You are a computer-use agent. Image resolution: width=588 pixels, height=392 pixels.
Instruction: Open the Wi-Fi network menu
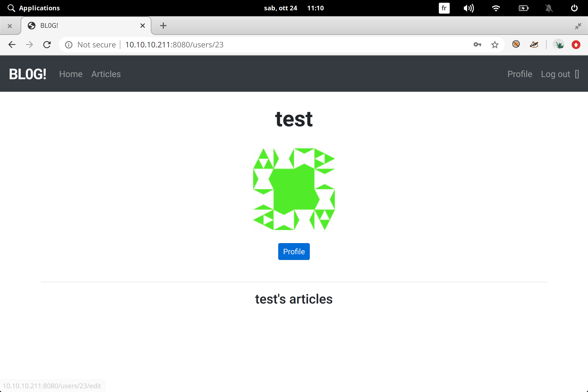click(496, 8)
